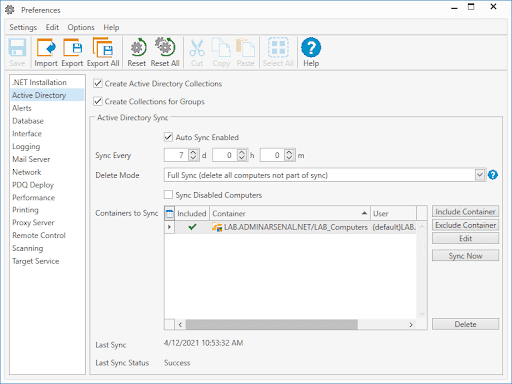Open the Delete Mode dropdown
This screenshot has width=512, height=384.
[x=480, y=175]
